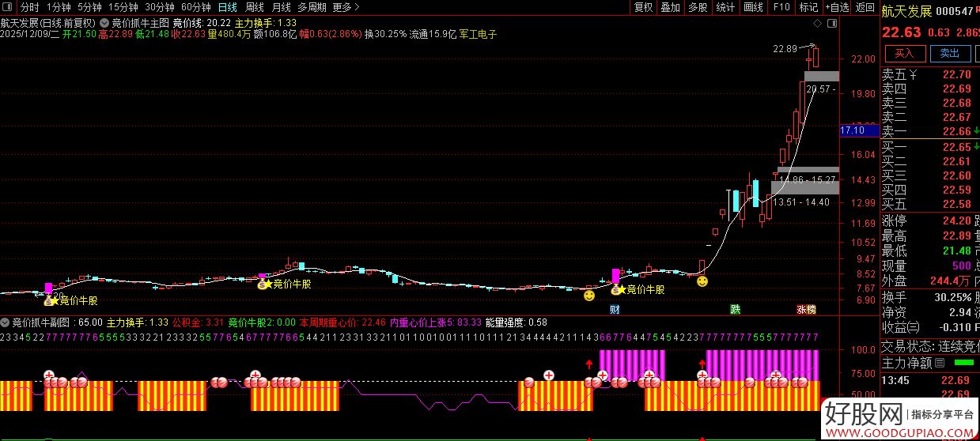Switch chart to 分时 view

point(29,7)
